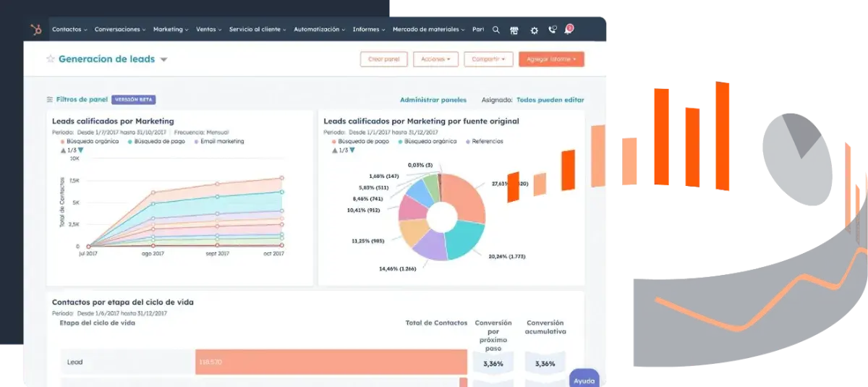This screenshot has height=387, width=868.
Task: Toggle Búsqueda de pago series in the line chart
Action: 156,142
